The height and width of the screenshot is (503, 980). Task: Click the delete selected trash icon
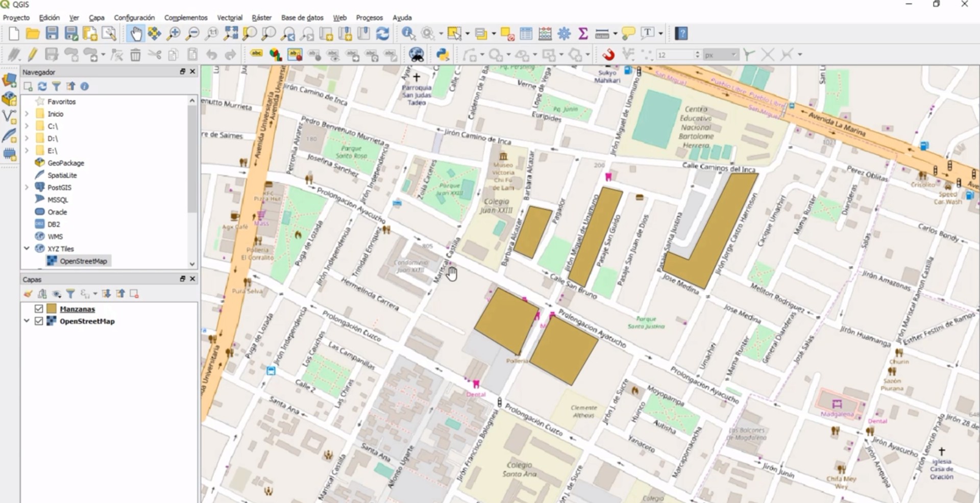tap(135, 54)
